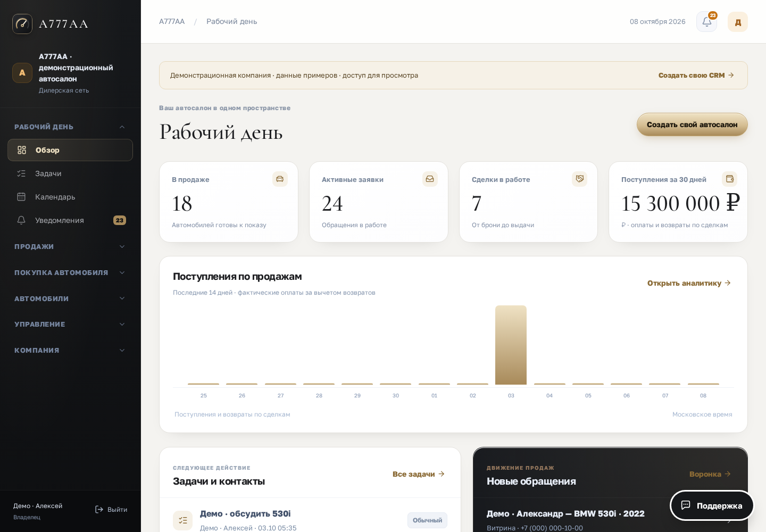Open lead Демо · Александр — BMW 530i · 2022
The image size is (766, 532).
565,514
